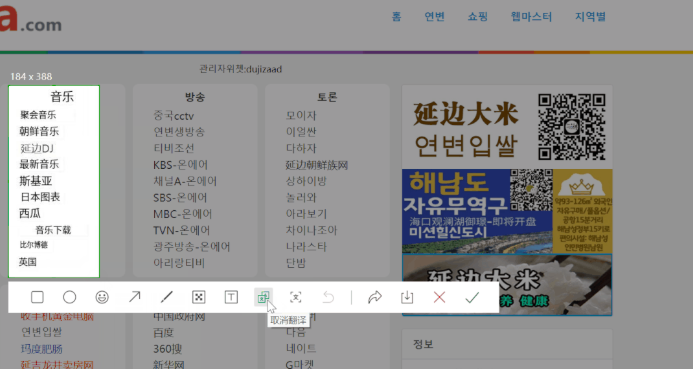
Task: Open the 쇼핑 navigation item
Action: click(478, 17)
